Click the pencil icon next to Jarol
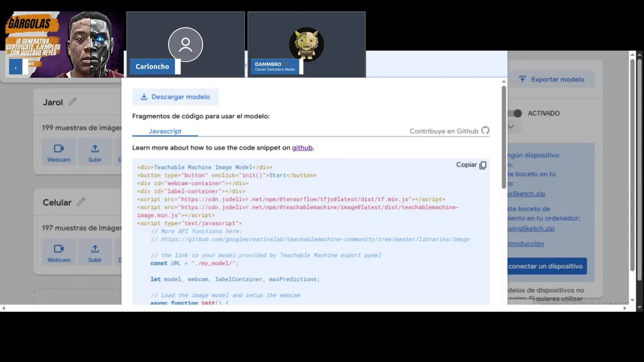The width and height of the screenshot is (644, 362). [x=72, y=102]
